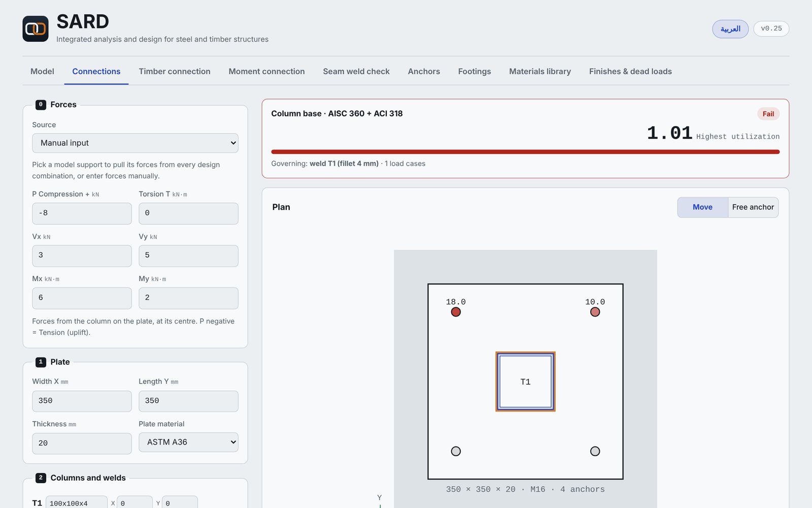
Task: Open the Seam weld check tab
Action: click(356, 72)
